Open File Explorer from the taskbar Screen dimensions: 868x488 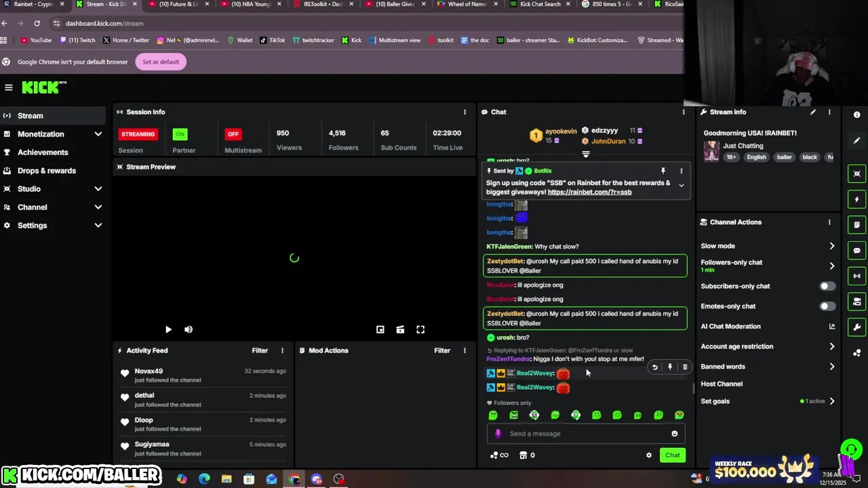click(x=226, y=479)
